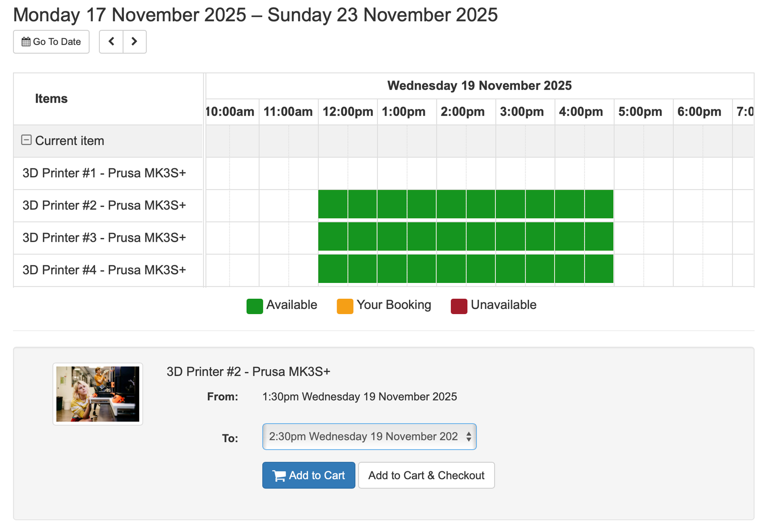Advance to next week with right arrow icon
Screen dimensions: 766x532
click(x=134, y=41)
